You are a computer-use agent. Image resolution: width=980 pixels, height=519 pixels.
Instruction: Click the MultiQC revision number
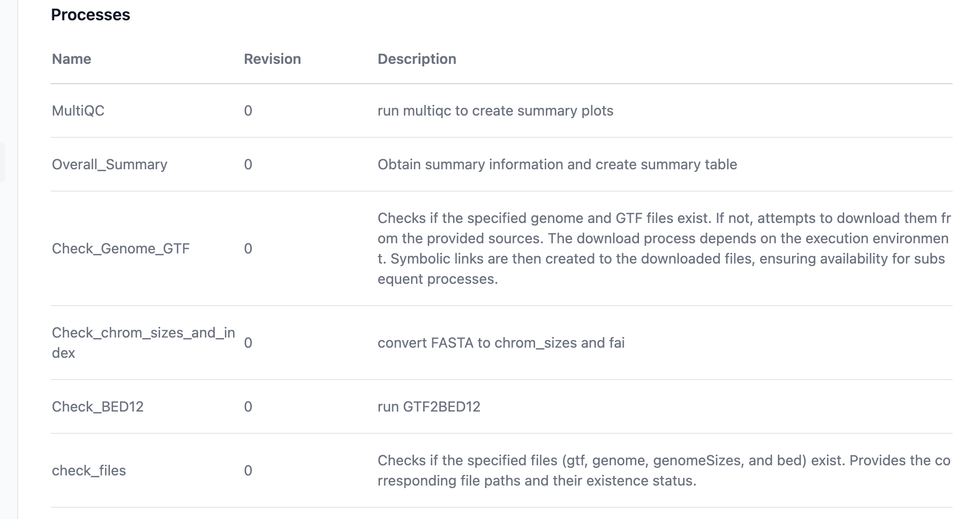[248, 110]
